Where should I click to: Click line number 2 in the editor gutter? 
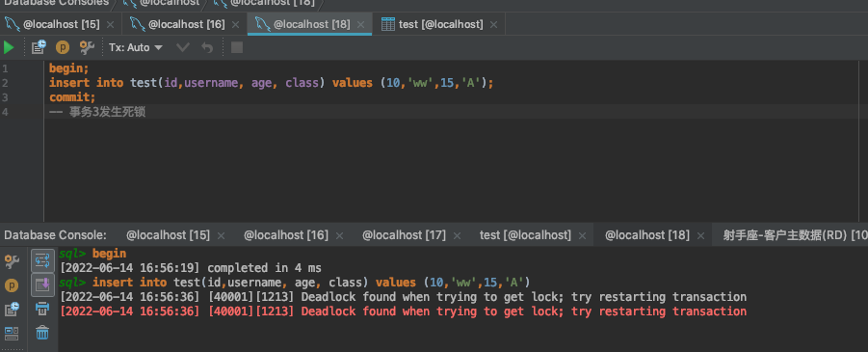(5, 83)
